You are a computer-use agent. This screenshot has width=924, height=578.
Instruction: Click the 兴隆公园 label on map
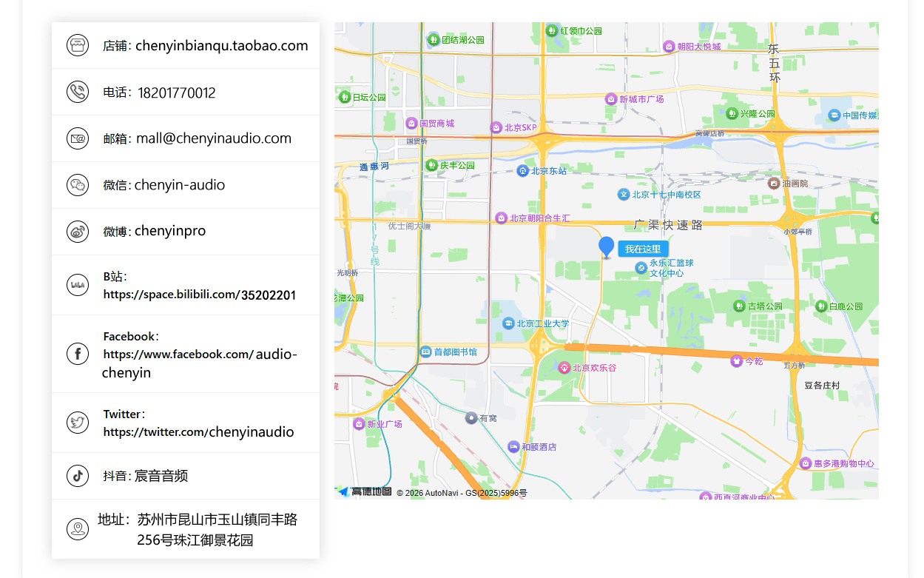(758, 114)
